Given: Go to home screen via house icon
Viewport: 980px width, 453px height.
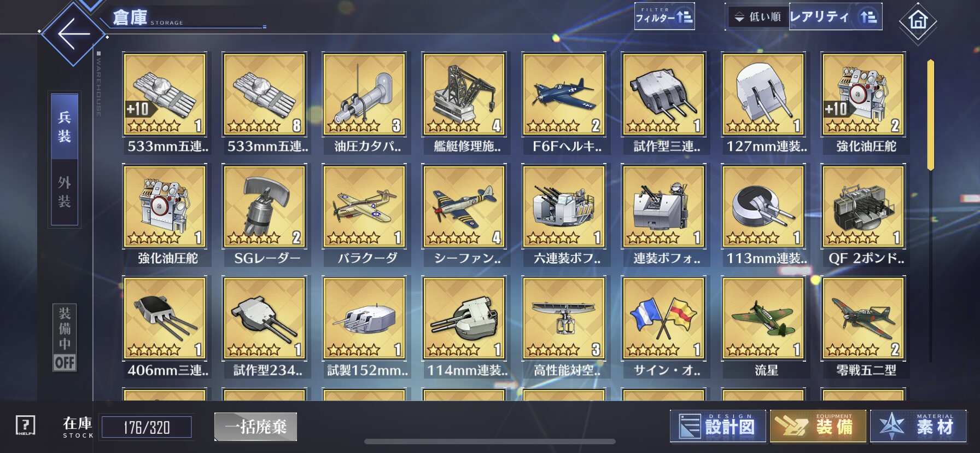Looking at the screenshot, I should (918, 21).
